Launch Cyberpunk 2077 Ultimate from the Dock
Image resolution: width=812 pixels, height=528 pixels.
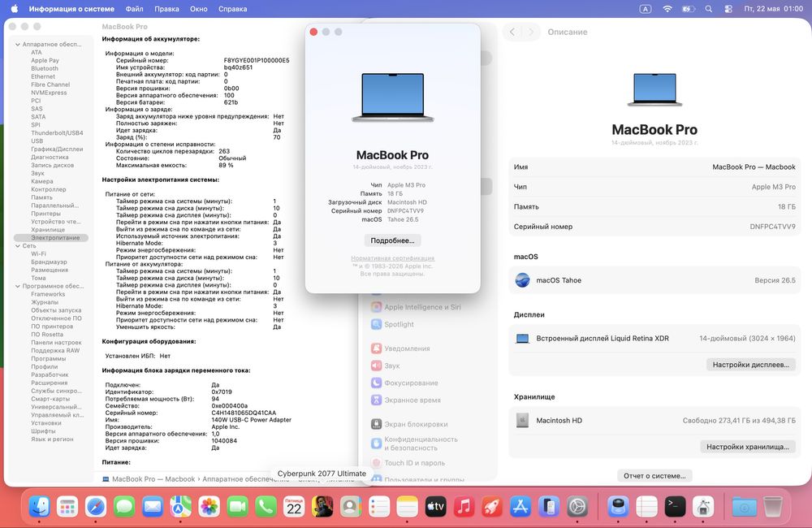[x=322, y=506]
